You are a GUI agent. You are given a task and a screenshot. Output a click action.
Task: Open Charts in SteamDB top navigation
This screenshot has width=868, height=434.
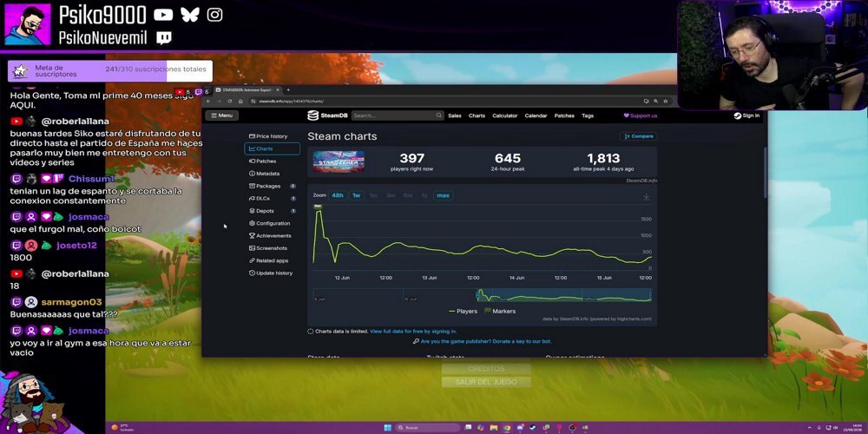coord(477,115)
